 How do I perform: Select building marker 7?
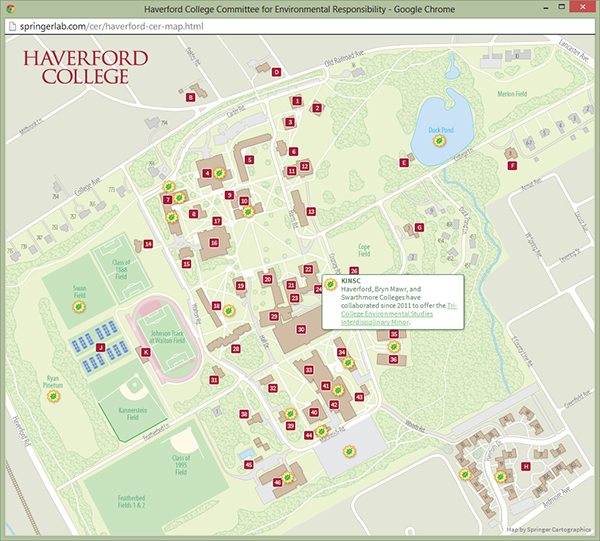point(167,200)
